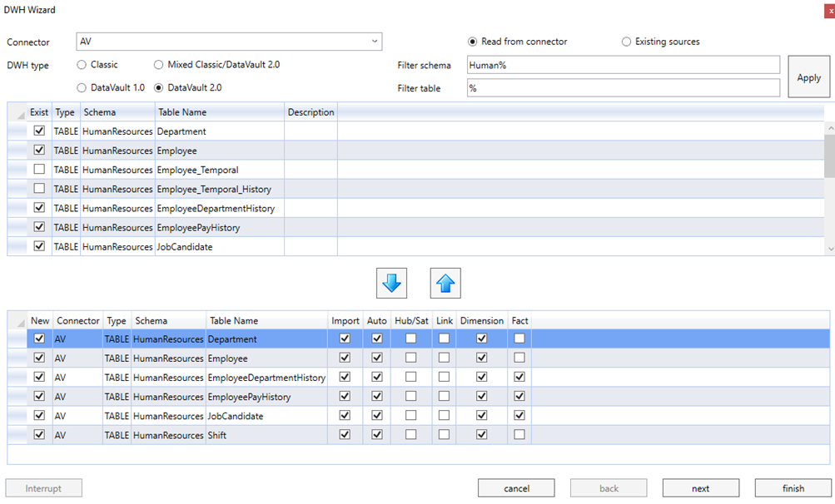Click the finish button
The image size is (835, 504).
793,488
